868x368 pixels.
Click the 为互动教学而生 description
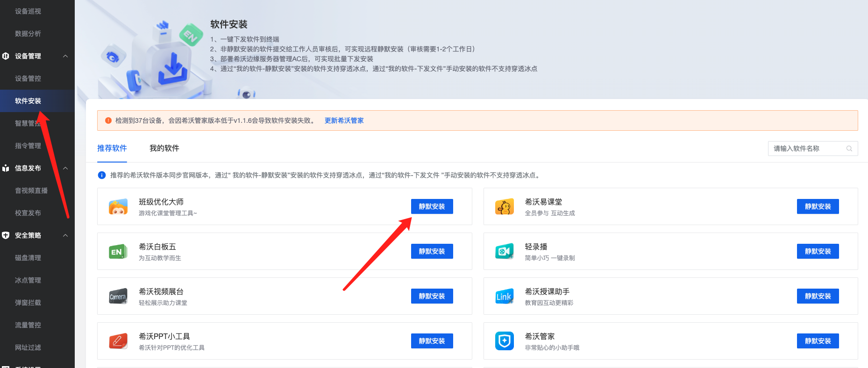coord(160,258)
